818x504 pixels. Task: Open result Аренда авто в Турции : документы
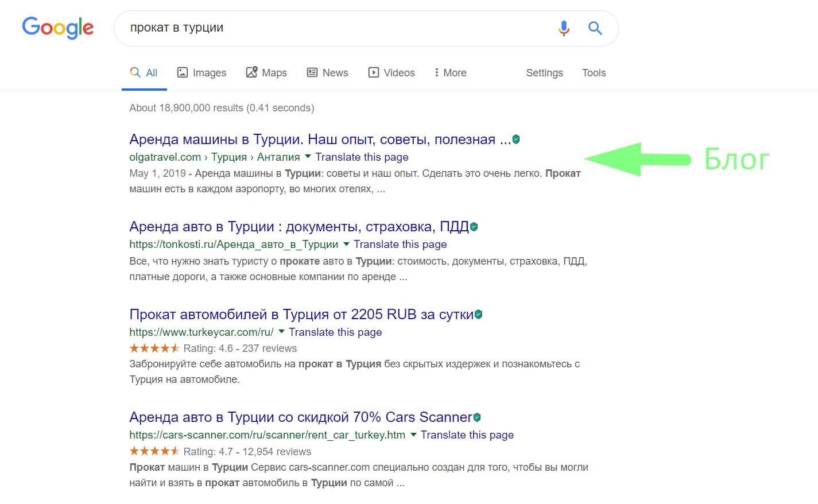coord(299,227)
